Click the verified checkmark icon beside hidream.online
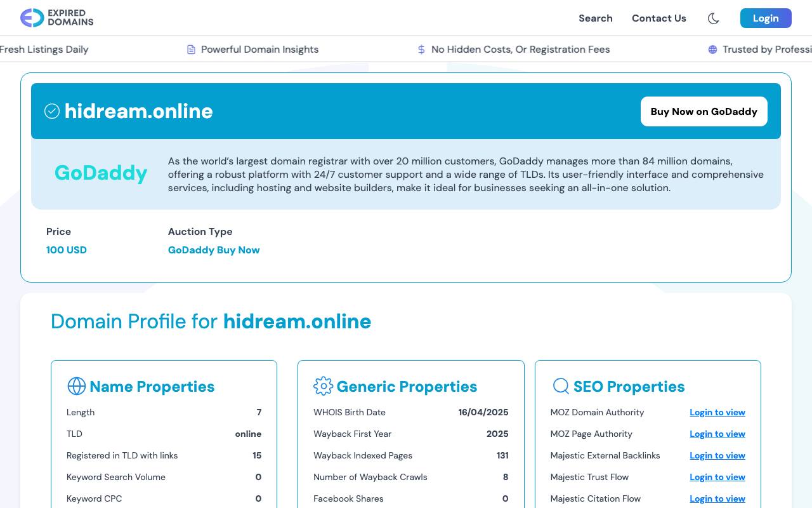812x508 pixels. point(52,111)
